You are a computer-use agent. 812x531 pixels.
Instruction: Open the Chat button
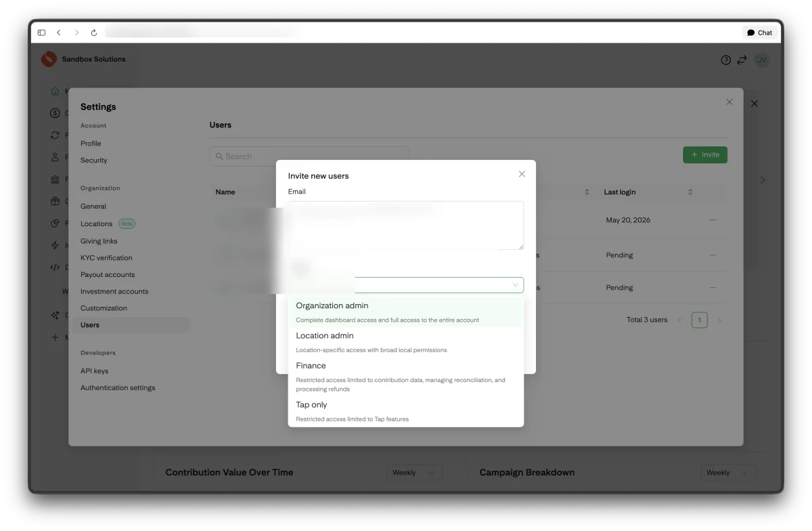pyautogui.click(x=759, y=33)
